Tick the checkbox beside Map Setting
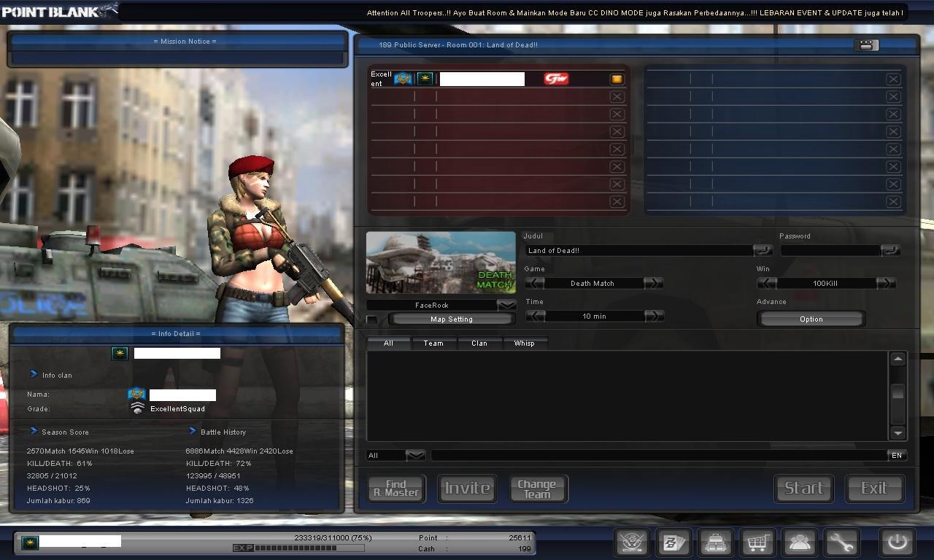934x560 pixels. (x=372, y=319)
